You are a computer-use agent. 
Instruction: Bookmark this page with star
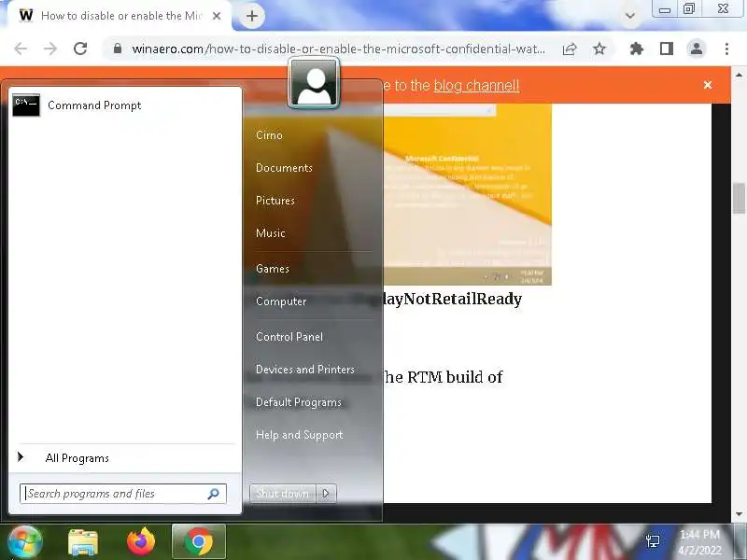tap(599, 49)
